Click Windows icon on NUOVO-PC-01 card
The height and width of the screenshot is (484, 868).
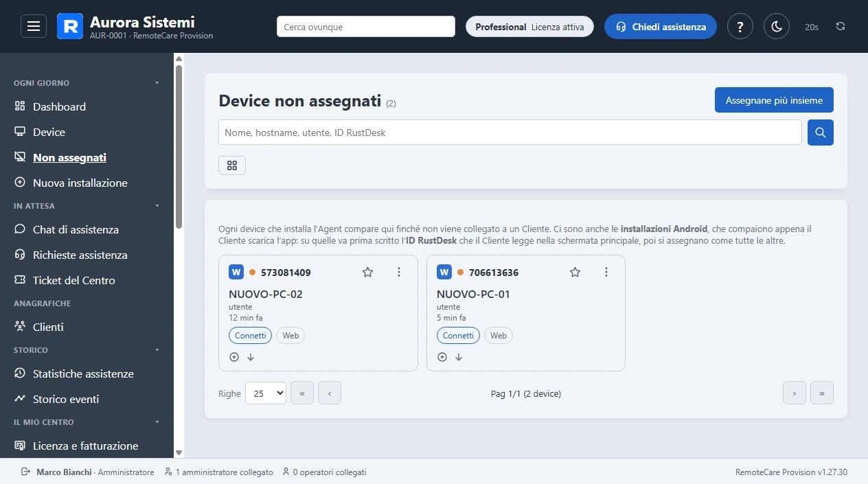tap(444, 272)
